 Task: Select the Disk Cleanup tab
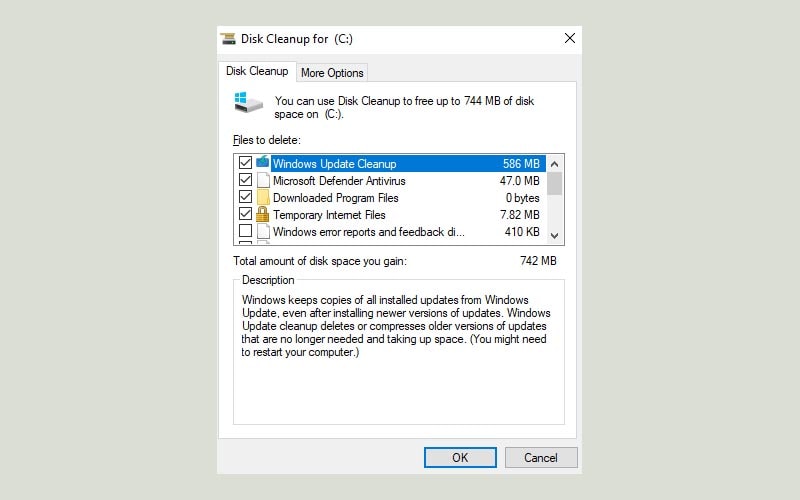(x=257, y=71)
